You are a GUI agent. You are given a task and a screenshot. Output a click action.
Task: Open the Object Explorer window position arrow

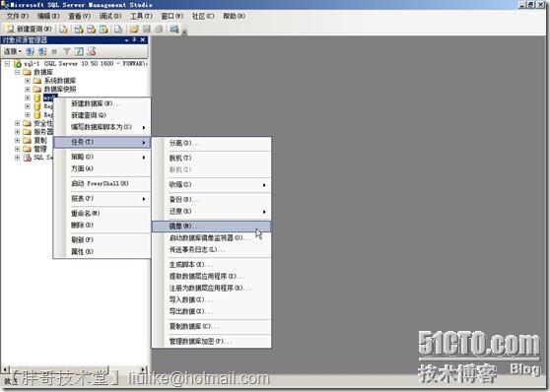point(126,40)
